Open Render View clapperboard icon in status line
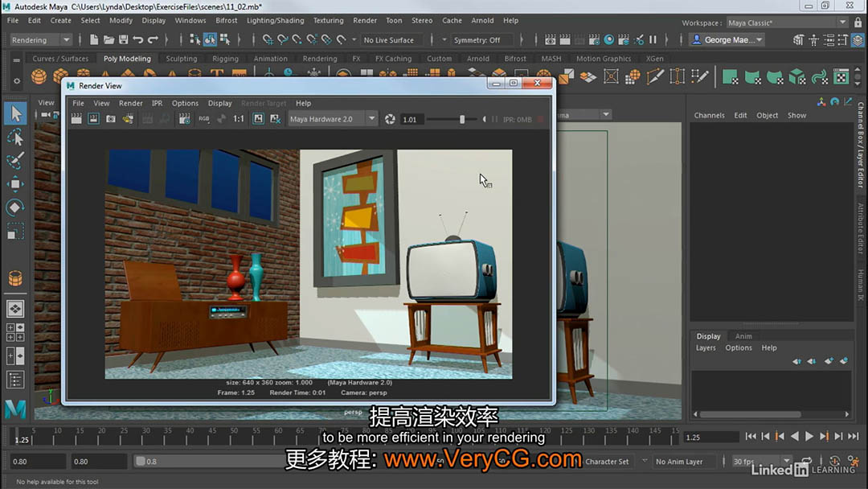 pyautogui.click(x=551, y=40)
